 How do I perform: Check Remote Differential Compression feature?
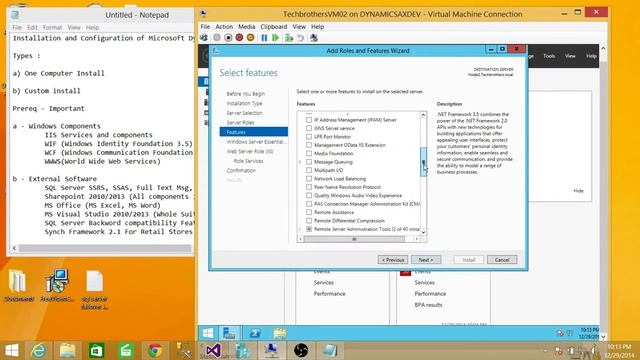click(x=309, y=220)
